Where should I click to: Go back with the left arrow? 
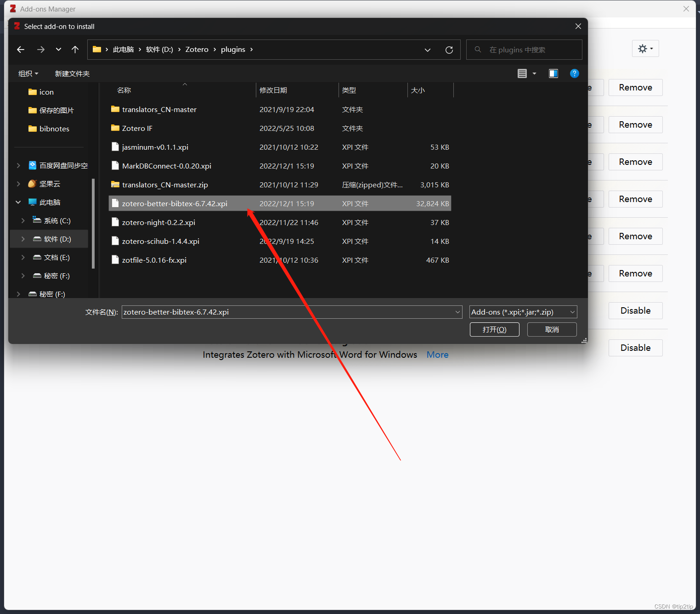21,50
